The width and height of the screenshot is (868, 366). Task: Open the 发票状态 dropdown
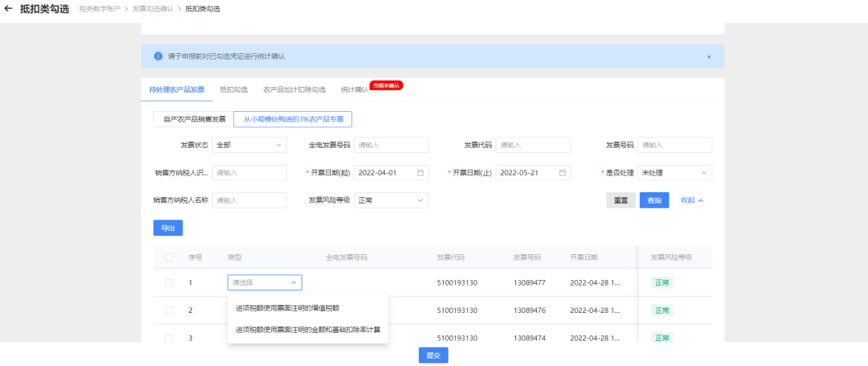(250, 145)
